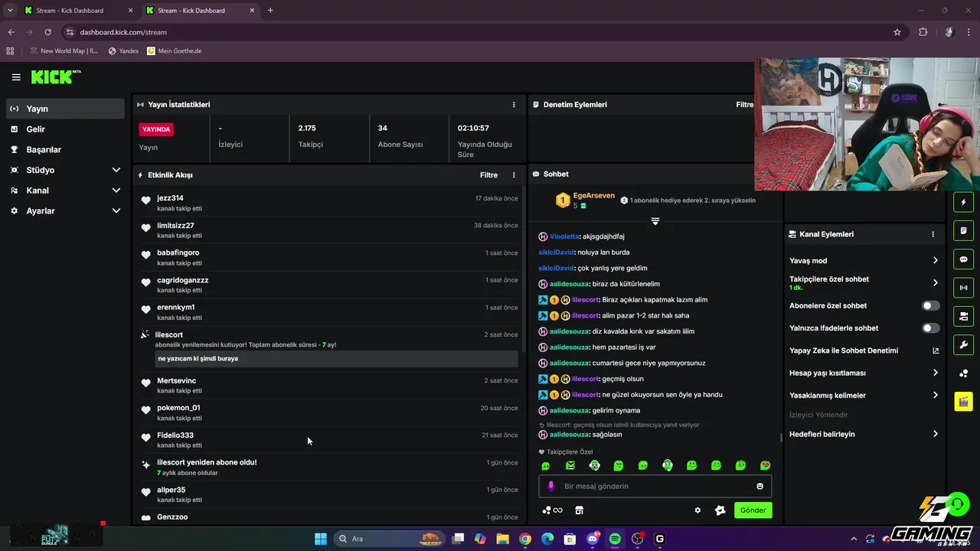Select the first green Kick emote
This screenshot has height=551, width=980.
[x=546, y=465]
